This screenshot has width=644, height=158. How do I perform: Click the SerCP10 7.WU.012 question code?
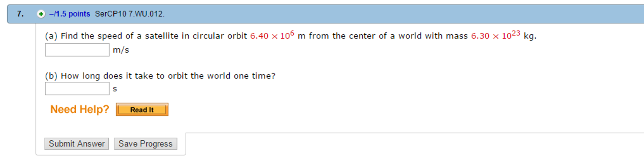coord(129,14)
